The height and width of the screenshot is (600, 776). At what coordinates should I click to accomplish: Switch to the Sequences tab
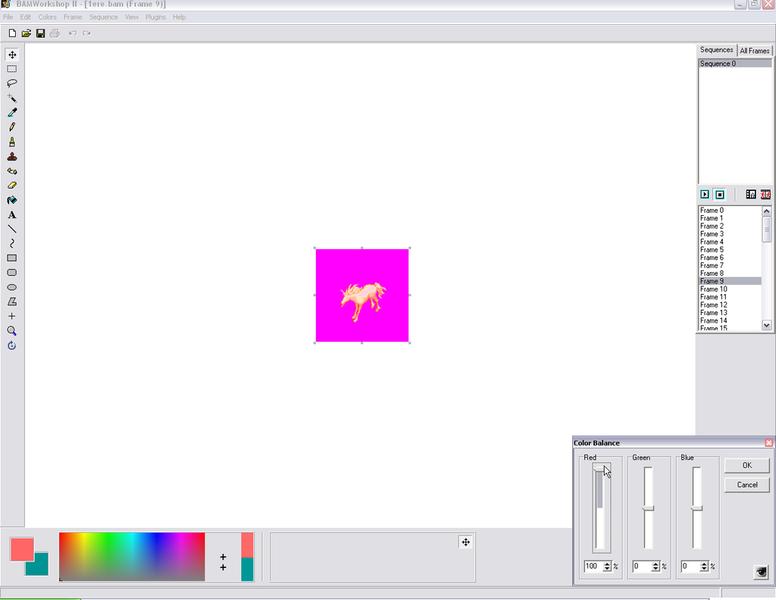717,50
